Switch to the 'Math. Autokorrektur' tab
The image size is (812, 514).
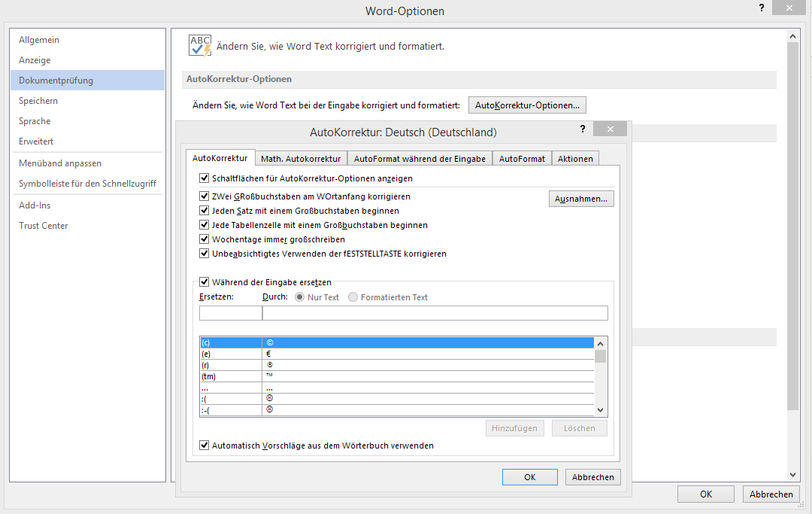(x=301, y=159)
